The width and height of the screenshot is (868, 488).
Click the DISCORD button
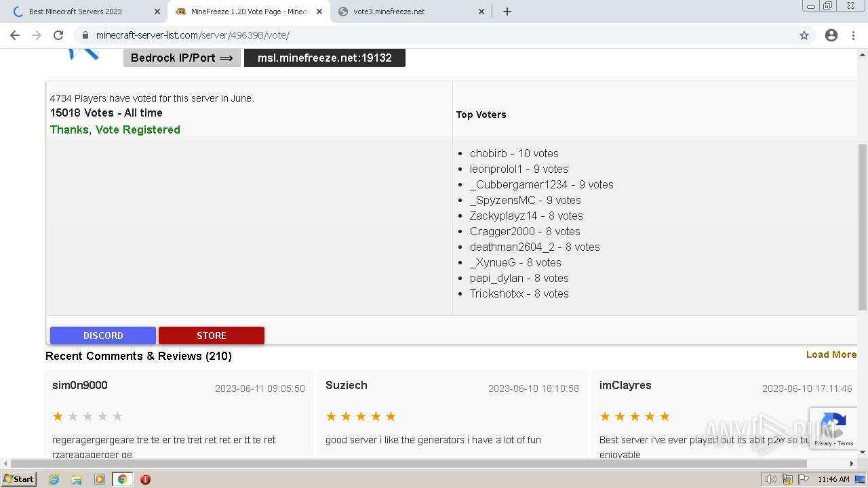(103, 335)
